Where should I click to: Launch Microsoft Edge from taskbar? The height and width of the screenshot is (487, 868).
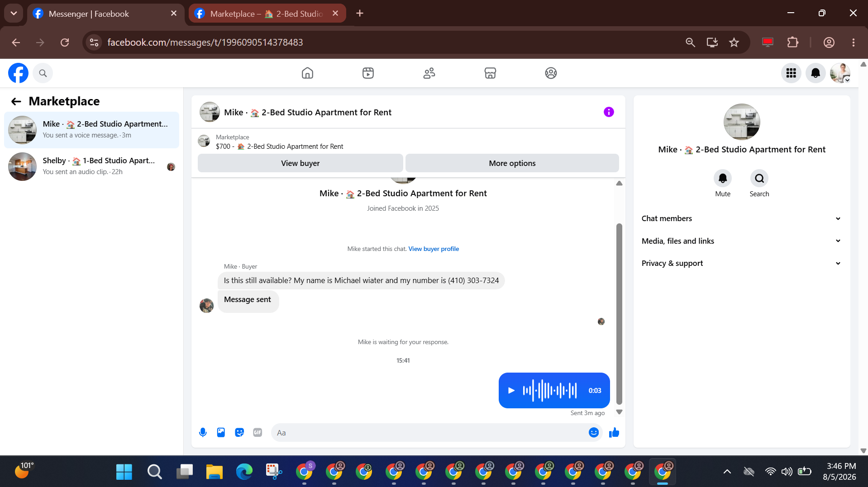click(244, 472)
